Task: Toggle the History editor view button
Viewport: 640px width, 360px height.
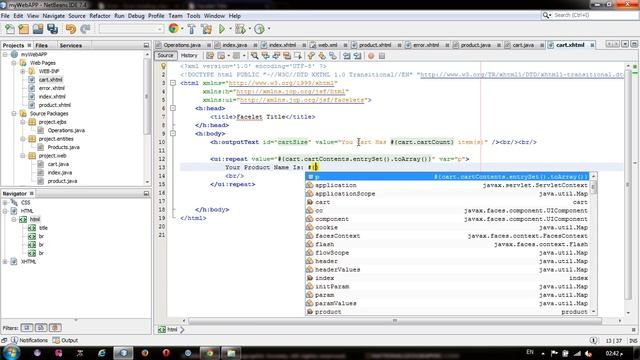Action: pos(189,56)
